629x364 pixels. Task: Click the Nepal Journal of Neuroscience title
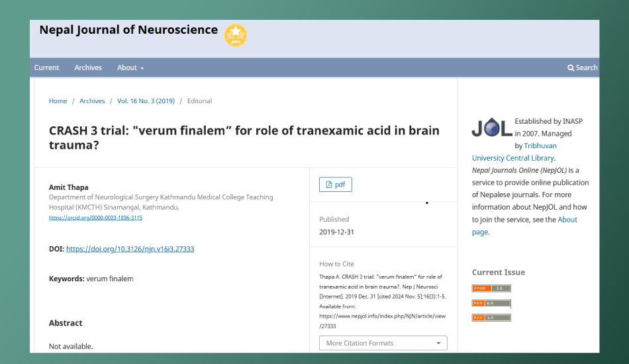tap(128, 30)
